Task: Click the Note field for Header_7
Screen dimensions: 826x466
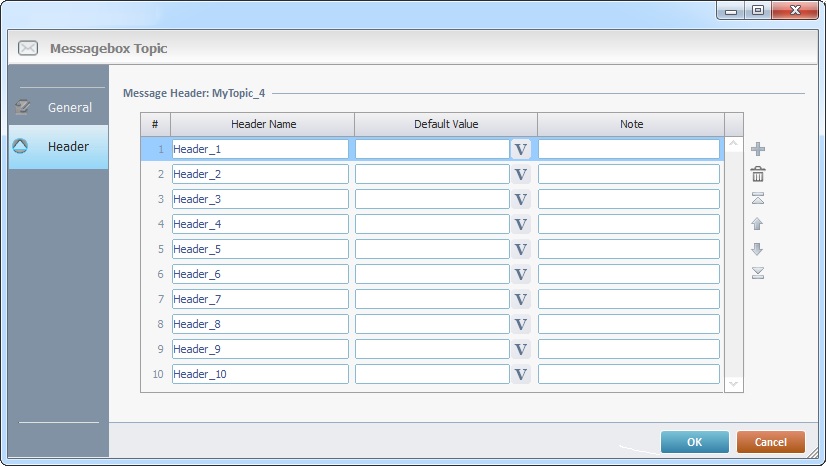Action: tap(628, 299)
